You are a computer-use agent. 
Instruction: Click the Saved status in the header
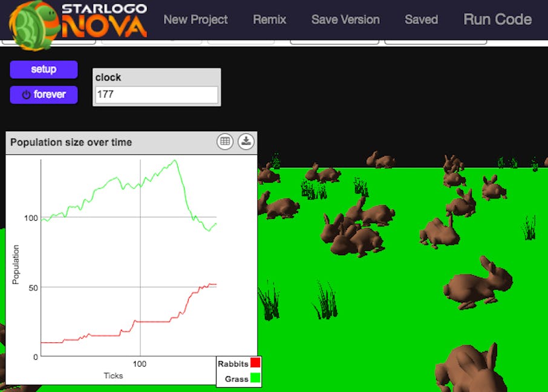[x=421, y=19]
